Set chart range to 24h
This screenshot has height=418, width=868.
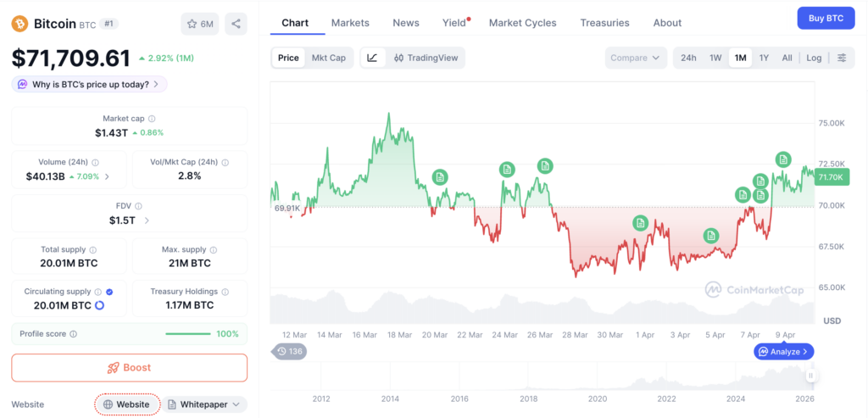(688, 58)
